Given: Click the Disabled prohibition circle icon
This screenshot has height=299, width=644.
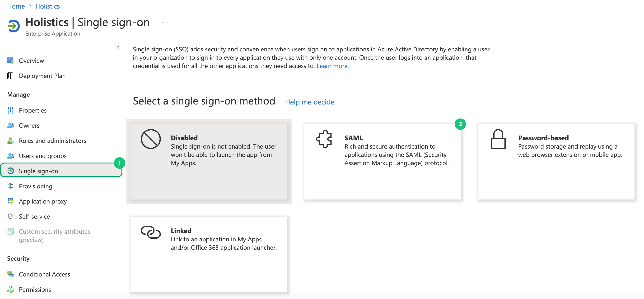Looking at the screenshot, I should pos(151,139).
